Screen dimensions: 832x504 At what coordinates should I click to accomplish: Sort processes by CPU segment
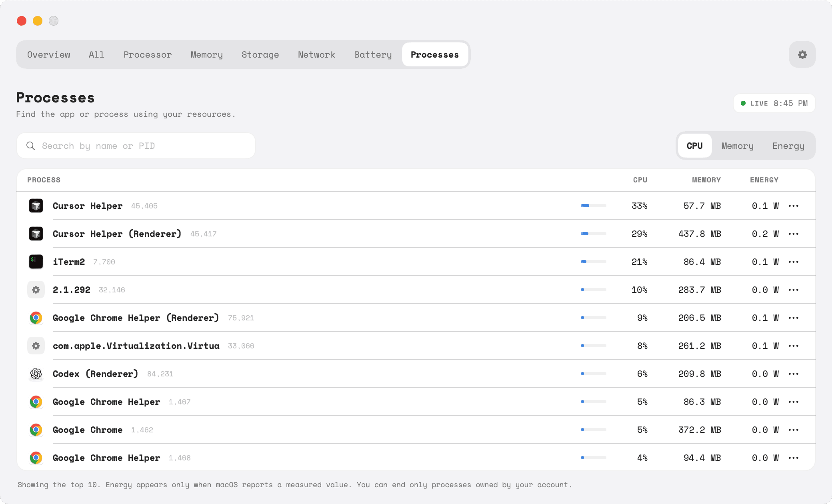[x=695, y=146]
